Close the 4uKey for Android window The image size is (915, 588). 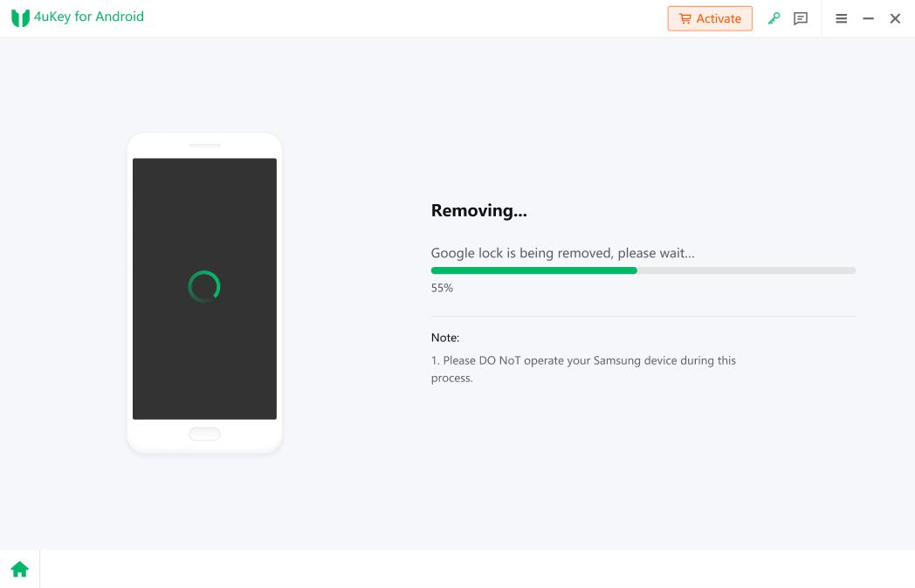click(x=895, y=18)
